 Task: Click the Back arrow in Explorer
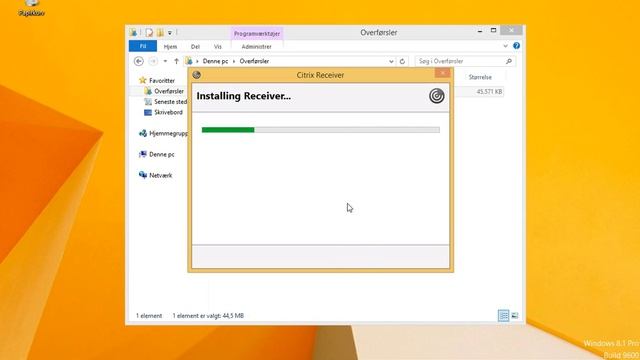(139, 61)
